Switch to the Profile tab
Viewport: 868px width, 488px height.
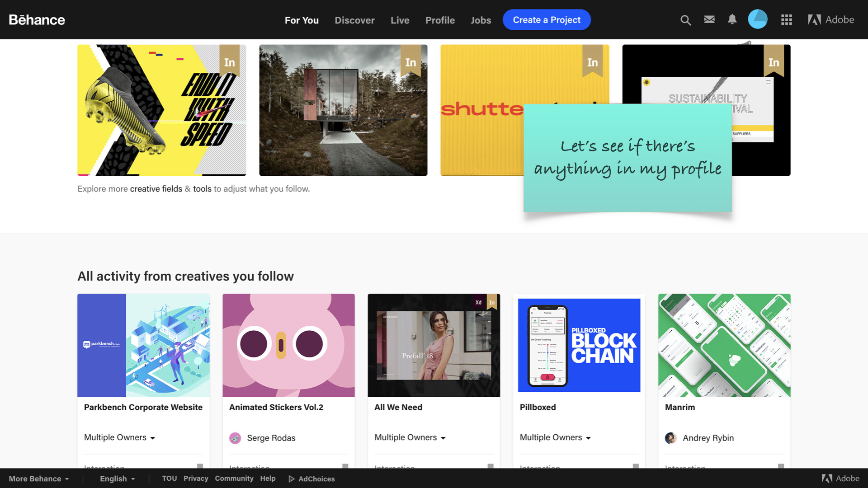(440, 20)
